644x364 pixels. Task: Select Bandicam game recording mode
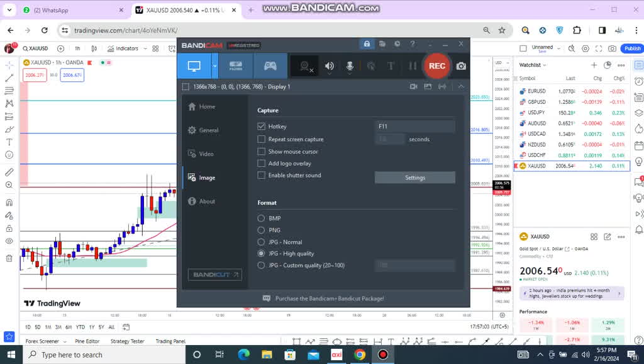(270, 65)
